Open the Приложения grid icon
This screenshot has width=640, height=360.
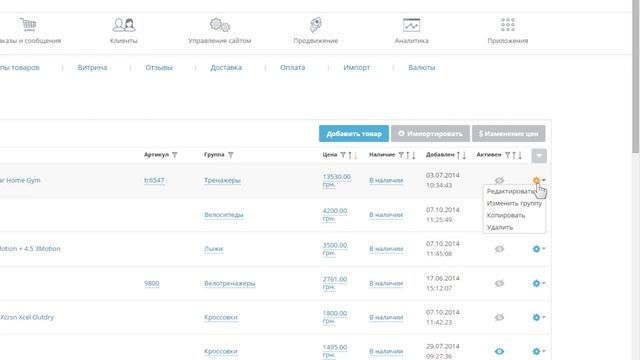click(x=508, y=25)
